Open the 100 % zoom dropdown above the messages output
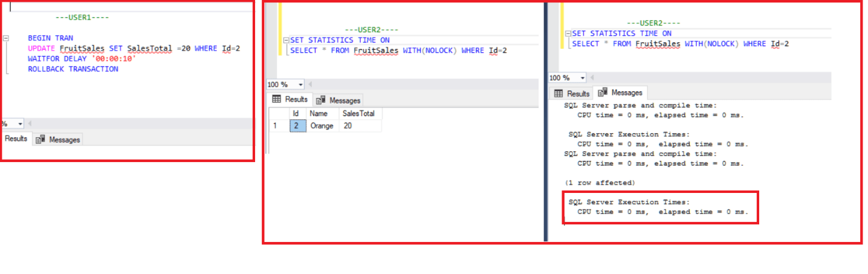The width and height of the screenshot is (868, 274). [x=582, y=78]
